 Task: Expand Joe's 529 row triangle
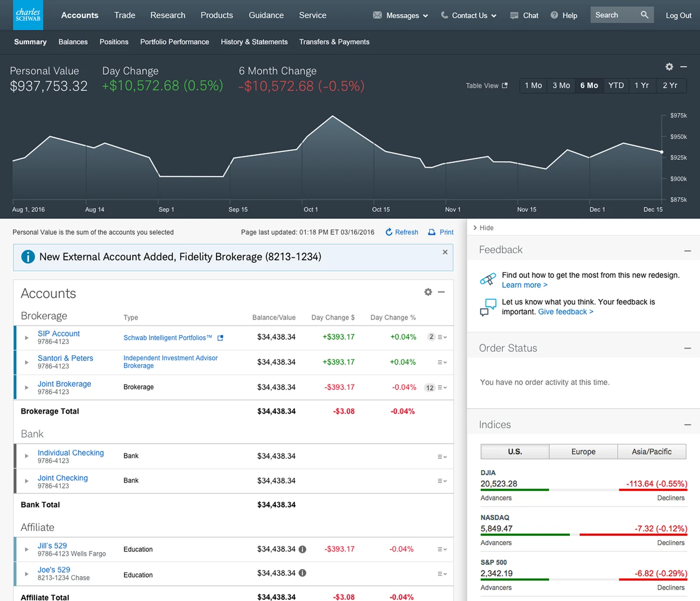click(26, 574)
